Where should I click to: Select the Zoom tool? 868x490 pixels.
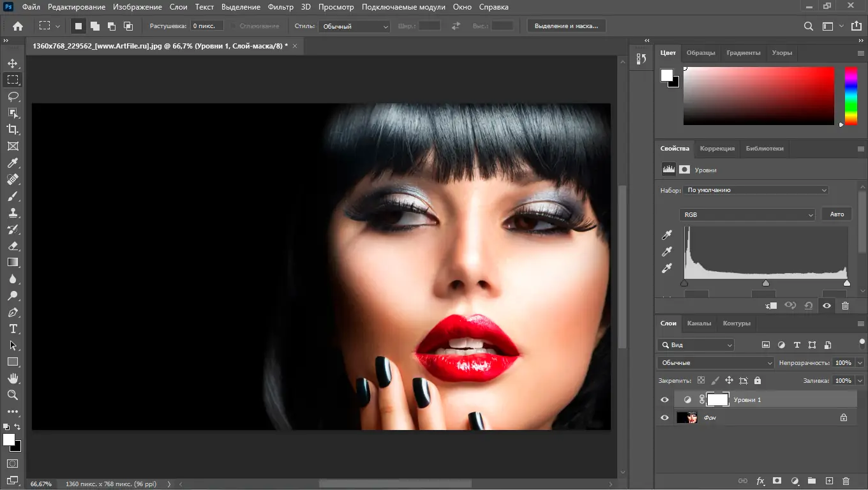coord(13,395)
